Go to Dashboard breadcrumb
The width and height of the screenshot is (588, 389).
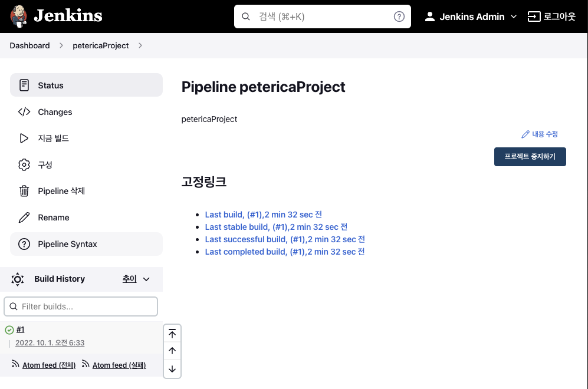[x=29, y=45]
